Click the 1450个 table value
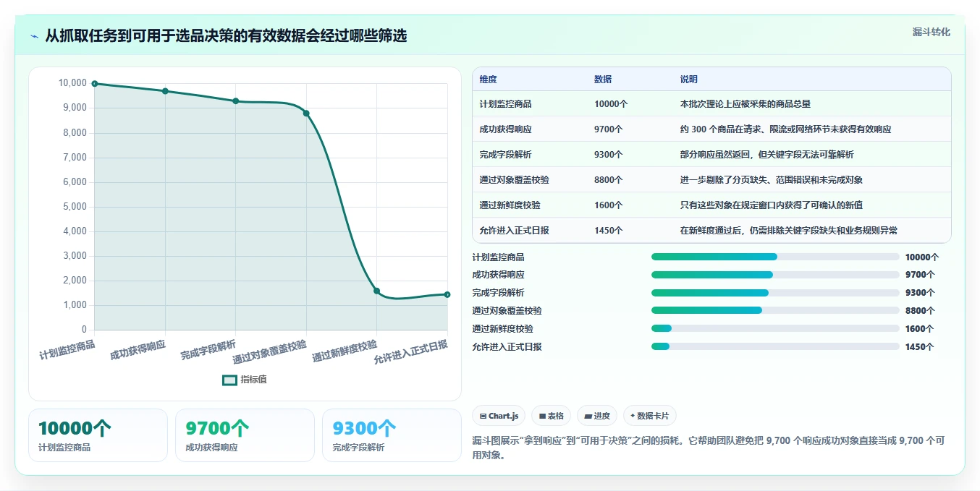The image size is (980, 491). coord(609,231)
